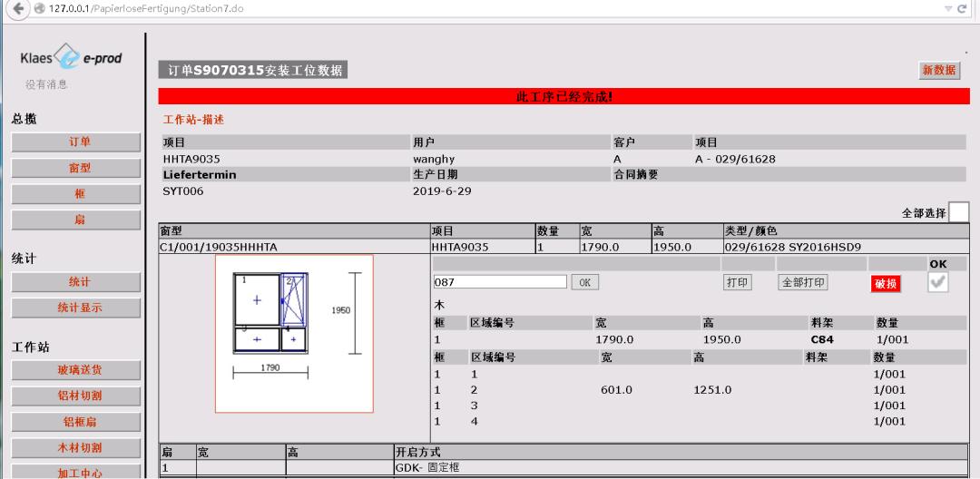Click the width value 601.0
Viewport: 980px width, 479px height.
click(x=616, y=390)
